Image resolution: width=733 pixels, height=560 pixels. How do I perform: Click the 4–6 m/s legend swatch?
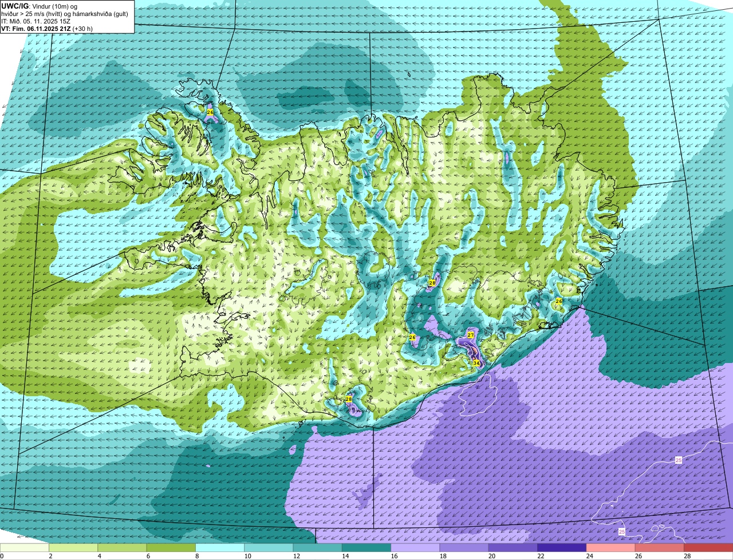tap(123, 548)
